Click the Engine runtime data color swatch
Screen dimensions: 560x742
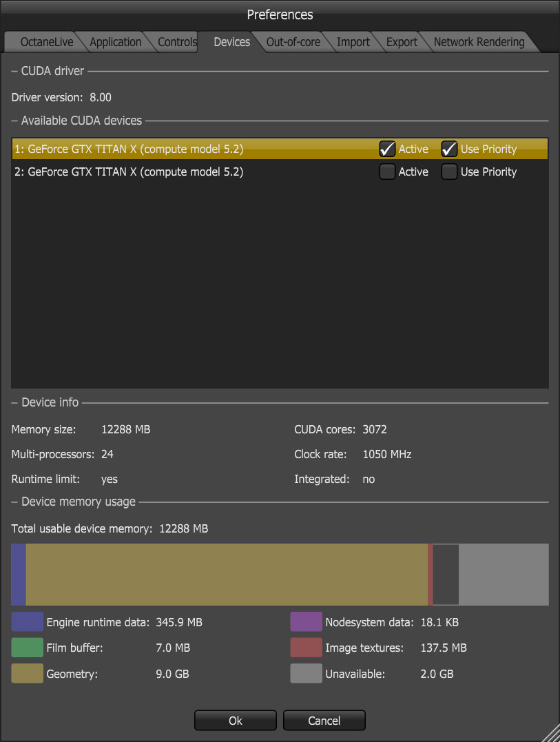pos(27,622)
